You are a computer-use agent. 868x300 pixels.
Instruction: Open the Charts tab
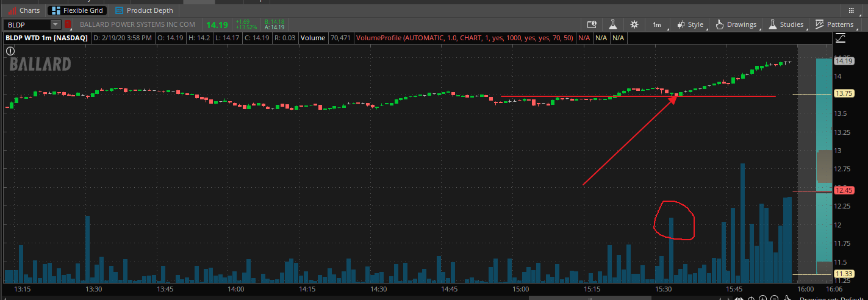point(24,10)
